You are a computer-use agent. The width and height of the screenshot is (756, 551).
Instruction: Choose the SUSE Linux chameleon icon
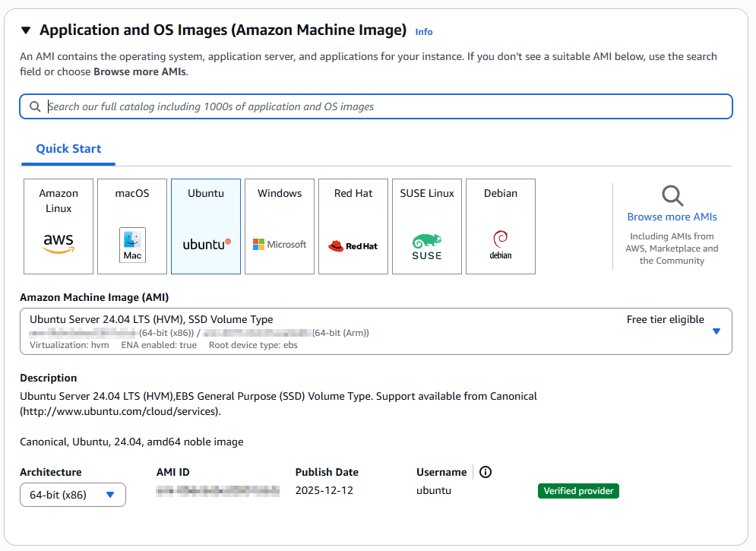click(426, 226)
